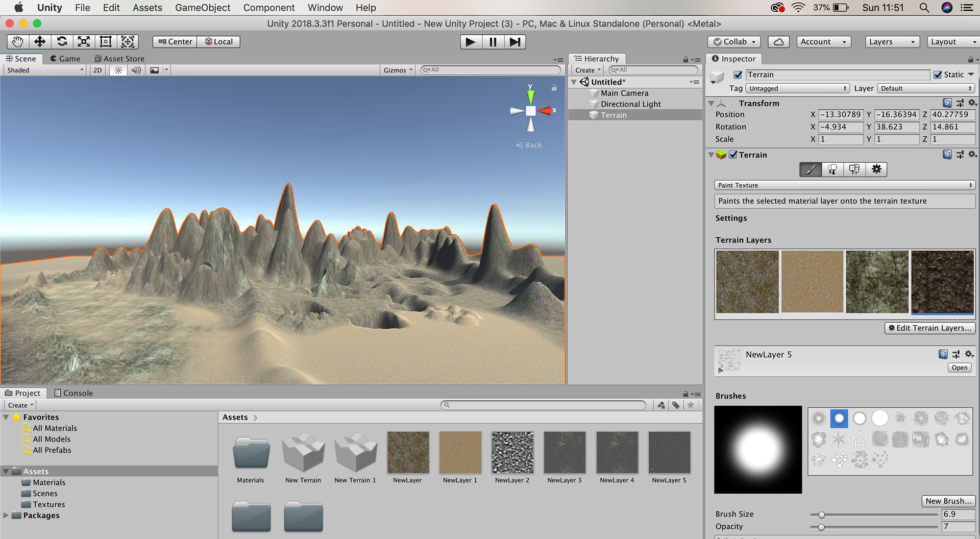The height and width of the screenshot is (539, 980).
Task: Toggle scene audio
Action: [136, 70]
